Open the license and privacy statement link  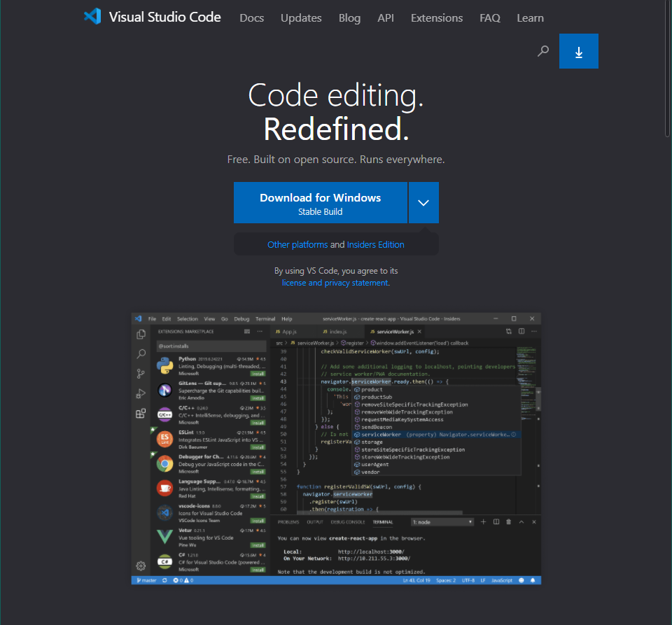click(x=335, y=283)
